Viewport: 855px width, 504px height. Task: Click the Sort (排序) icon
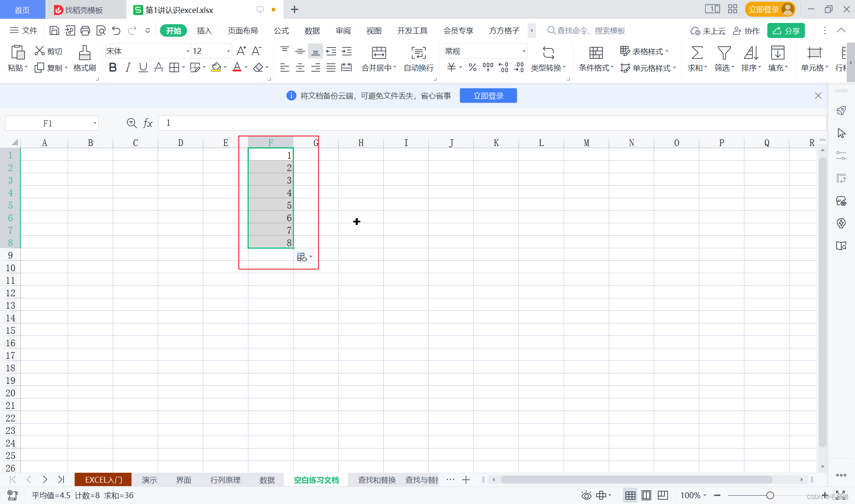point(751,53)
